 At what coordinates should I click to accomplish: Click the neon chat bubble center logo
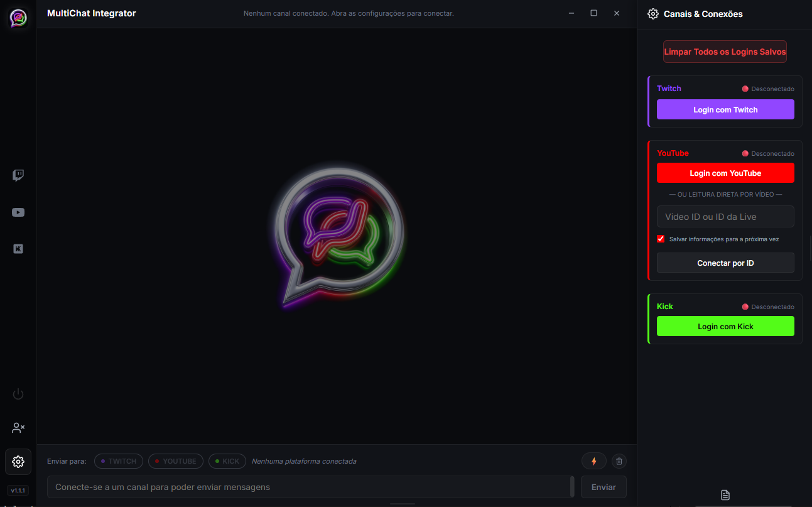338,236
